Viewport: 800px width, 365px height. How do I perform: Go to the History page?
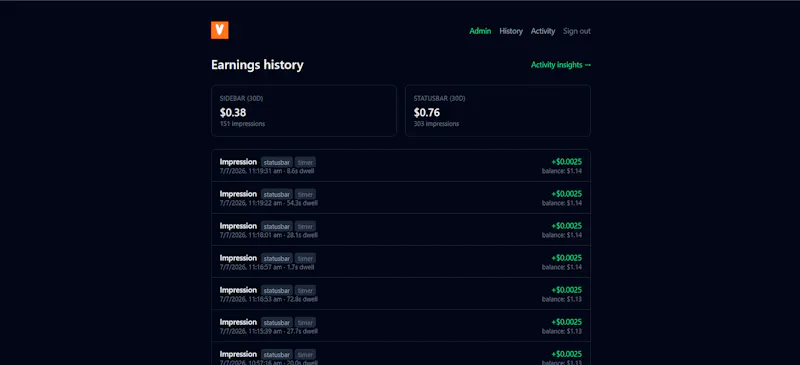click(x=511, y=31)
